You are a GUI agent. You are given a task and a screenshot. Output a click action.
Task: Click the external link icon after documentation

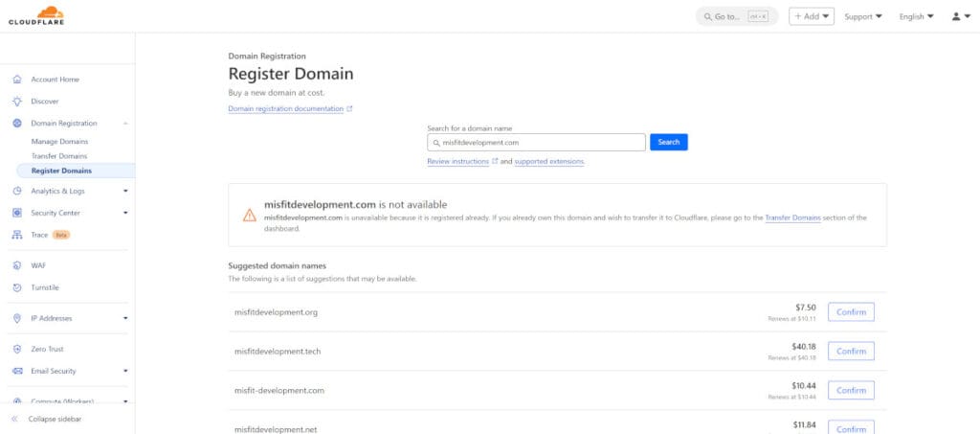pyautogui.click(x=349, y=109)
